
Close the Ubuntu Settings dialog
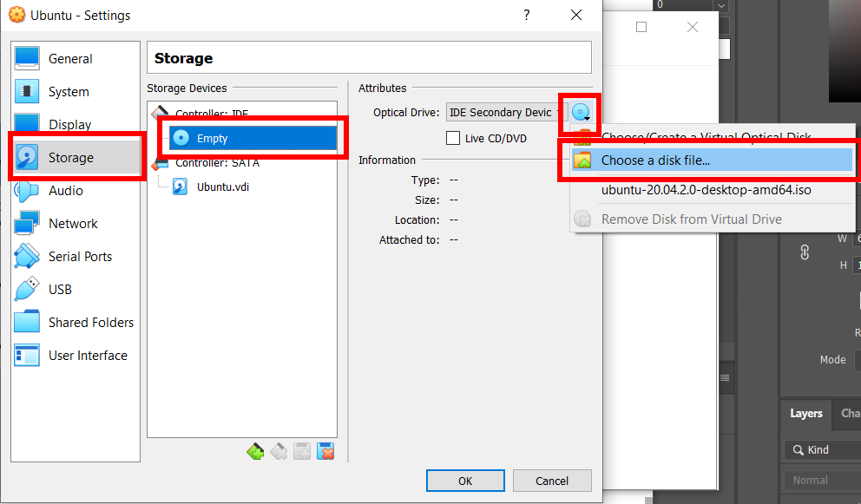(576, 15)
